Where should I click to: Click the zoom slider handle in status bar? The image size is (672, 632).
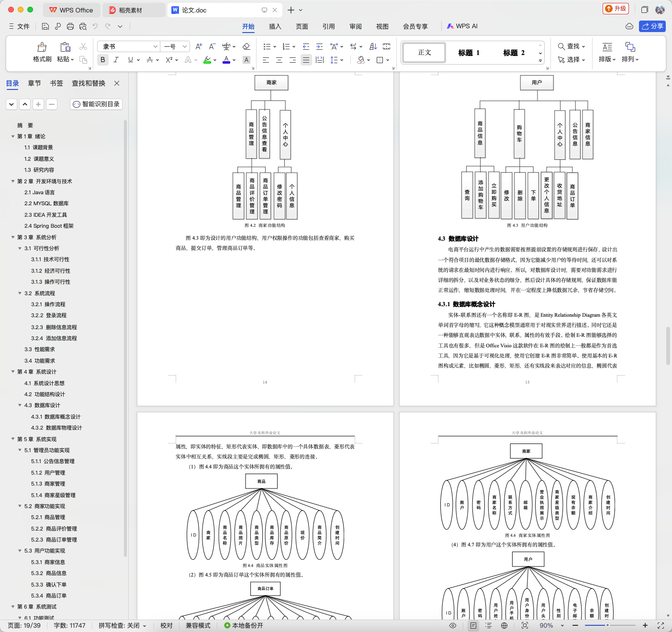coord(607,625)
